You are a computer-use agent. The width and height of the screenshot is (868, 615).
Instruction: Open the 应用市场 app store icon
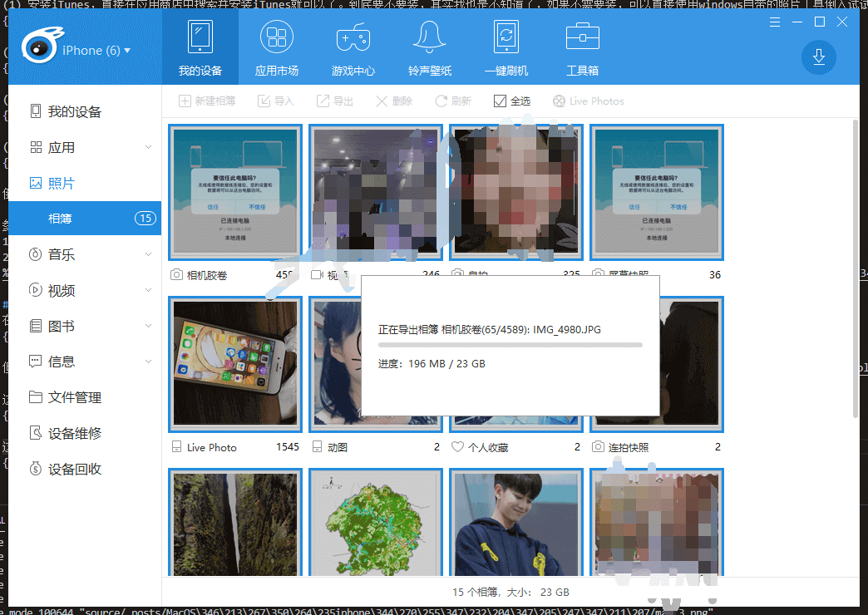pos(277,38)
